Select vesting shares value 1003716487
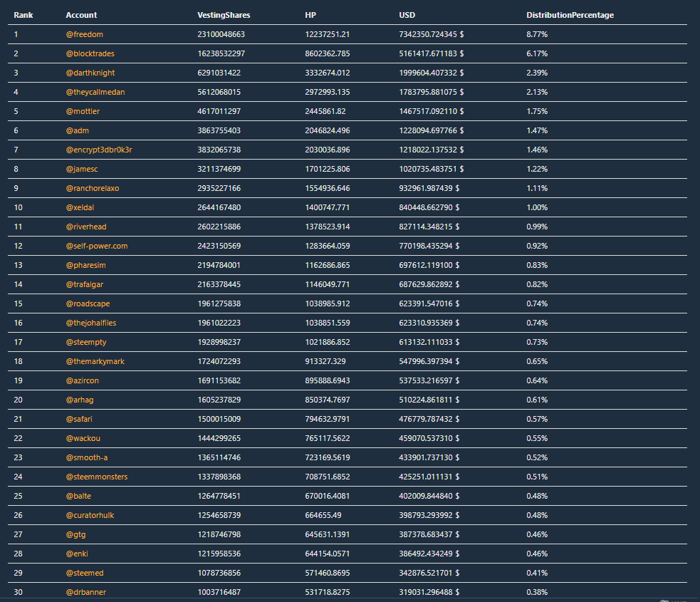 coord(219,591)
